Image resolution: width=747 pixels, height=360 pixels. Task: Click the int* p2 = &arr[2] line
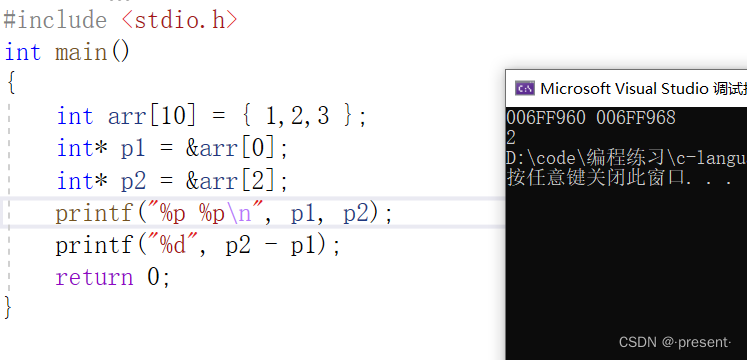(x=172, y=181)
